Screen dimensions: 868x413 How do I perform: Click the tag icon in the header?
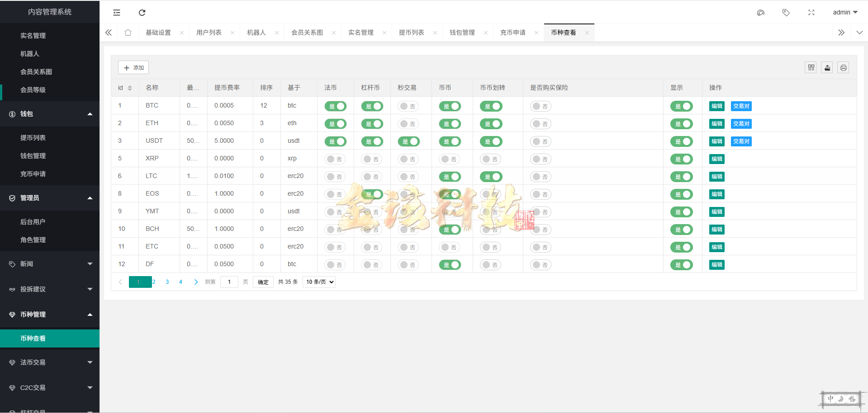(x=786, y=12)
